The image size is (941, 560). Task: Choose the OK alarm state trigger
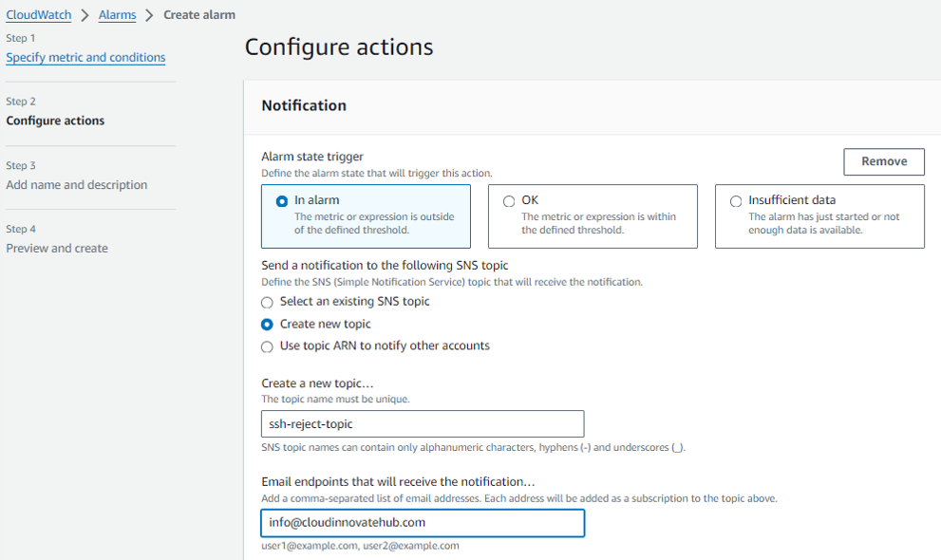click(509, 201)
